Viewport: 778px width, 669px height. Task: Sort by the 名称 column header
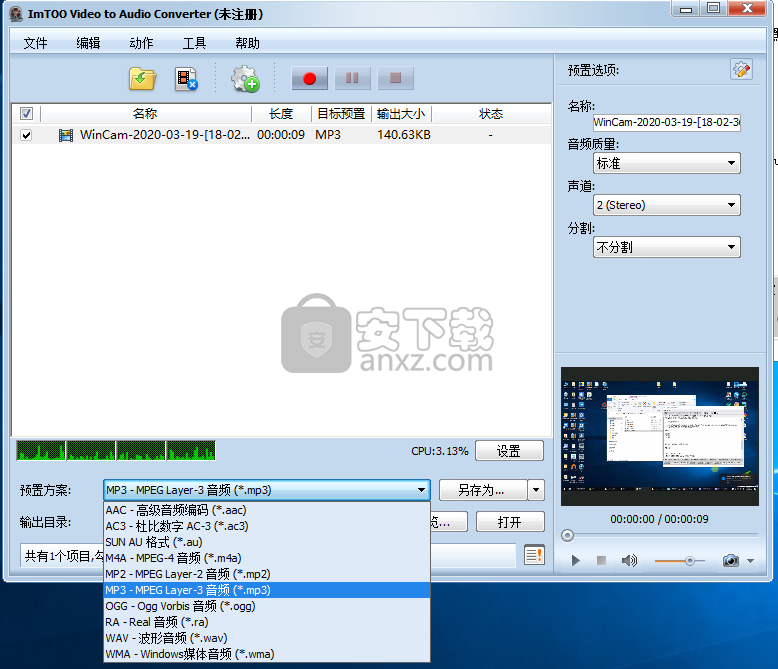[145, 114]
